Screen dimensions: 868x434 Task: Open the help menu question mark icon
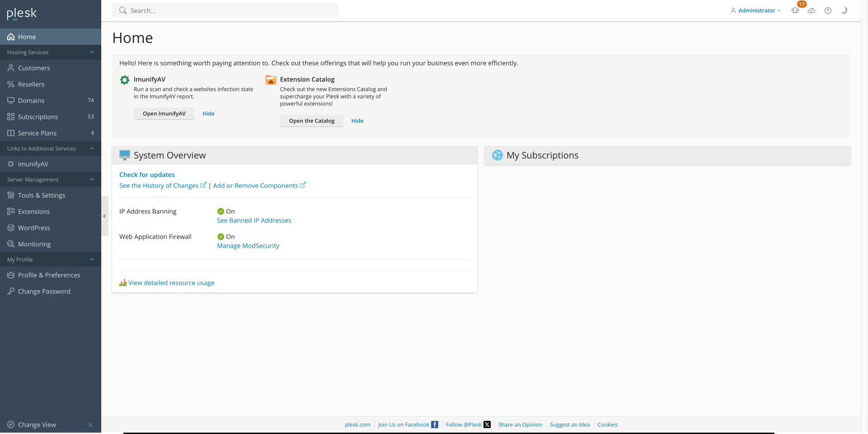(828, 10)
